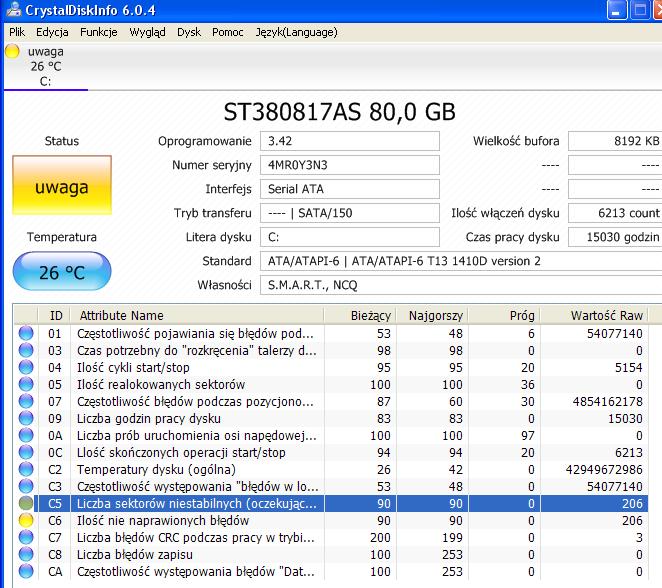Open the Edycja menu

click(52, 32)
